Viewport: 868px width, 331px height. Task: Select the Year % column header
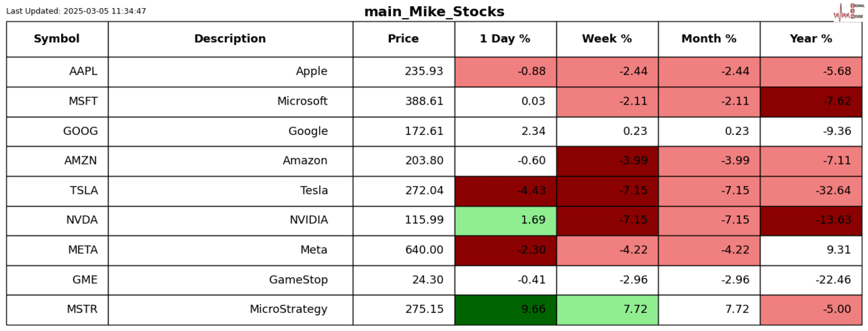pos(811,39)
